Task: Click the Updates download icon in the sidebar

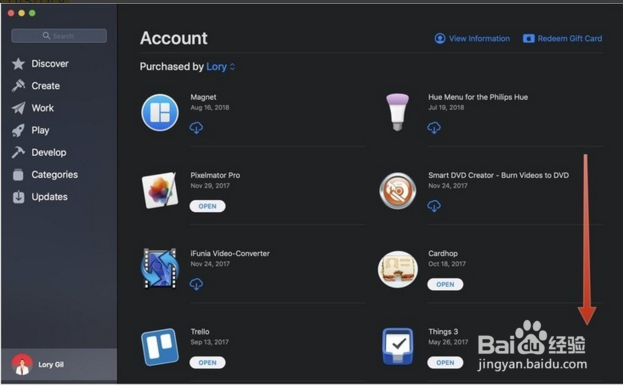Action: (x=18, y=197)
